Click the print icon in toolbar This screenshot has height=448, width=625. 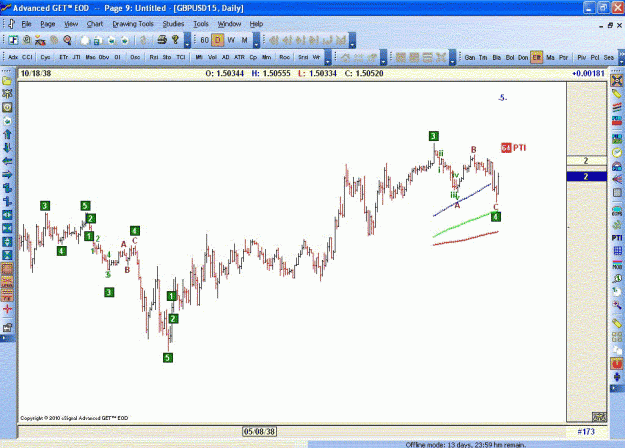pyautogui.click(x=162, y=40)
